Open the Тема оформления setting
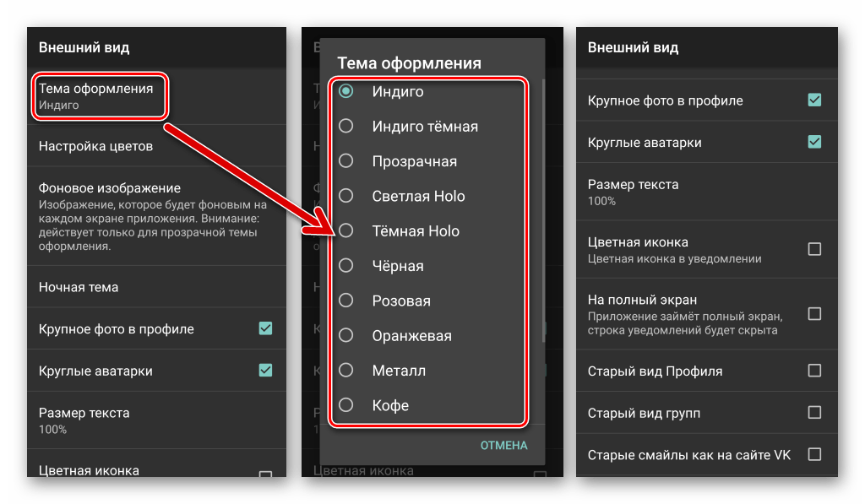865x504 pixels. 96,96
